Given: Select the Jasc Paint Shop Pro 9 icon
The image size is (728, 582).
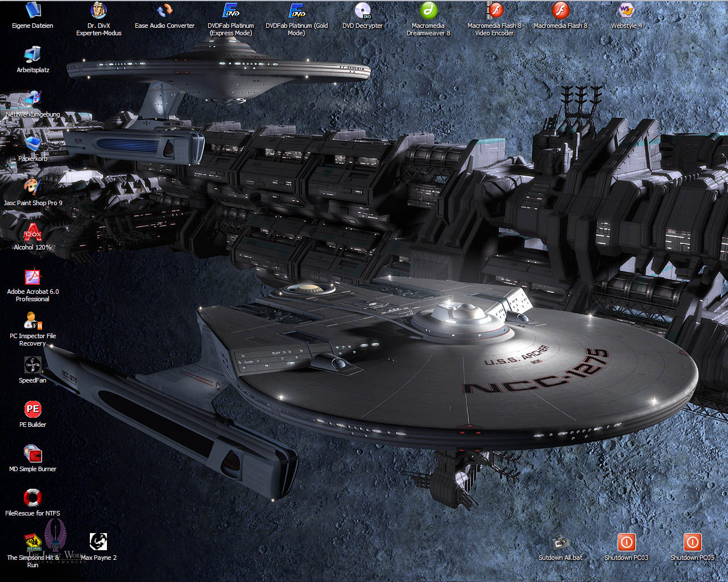Looking at the screenshot, I should (32, 188).
